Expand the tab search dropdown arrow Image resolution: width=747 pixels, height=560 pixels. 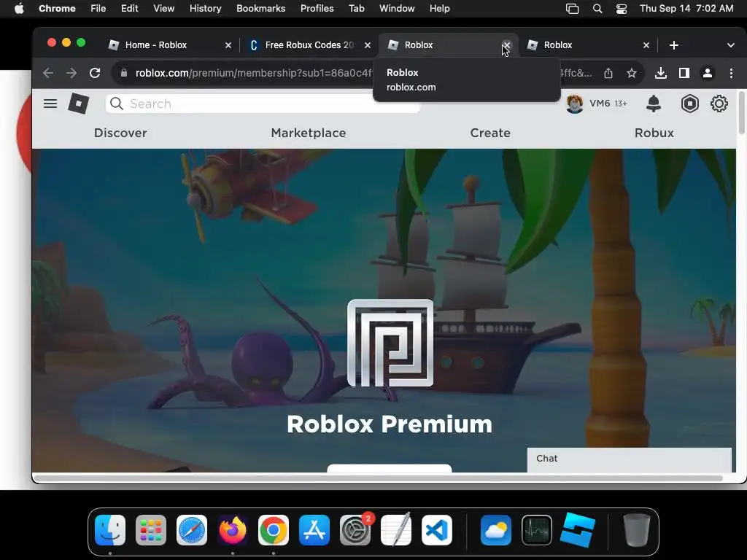730,45
